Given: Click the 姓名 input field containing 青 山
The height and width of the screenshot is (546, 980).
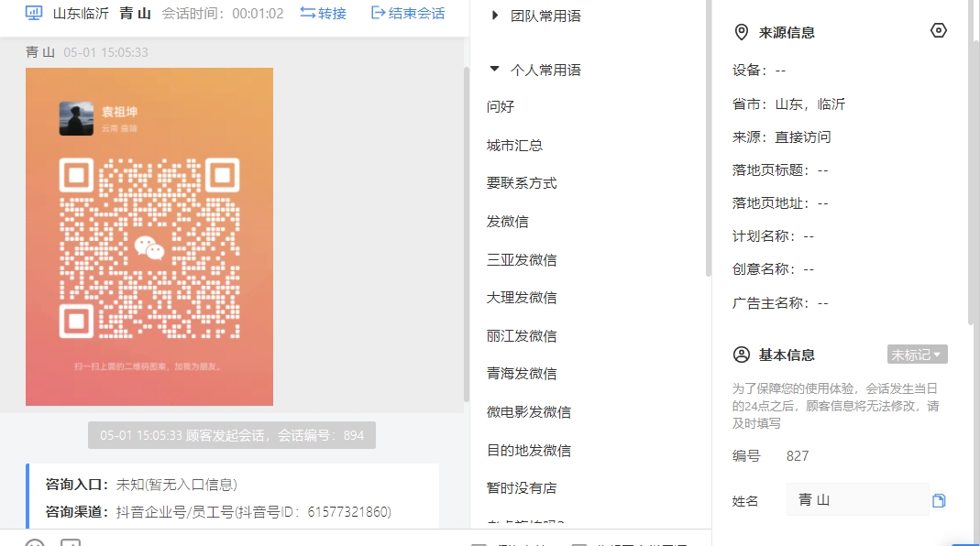Looking at the screenshot, I should (857, 500).
